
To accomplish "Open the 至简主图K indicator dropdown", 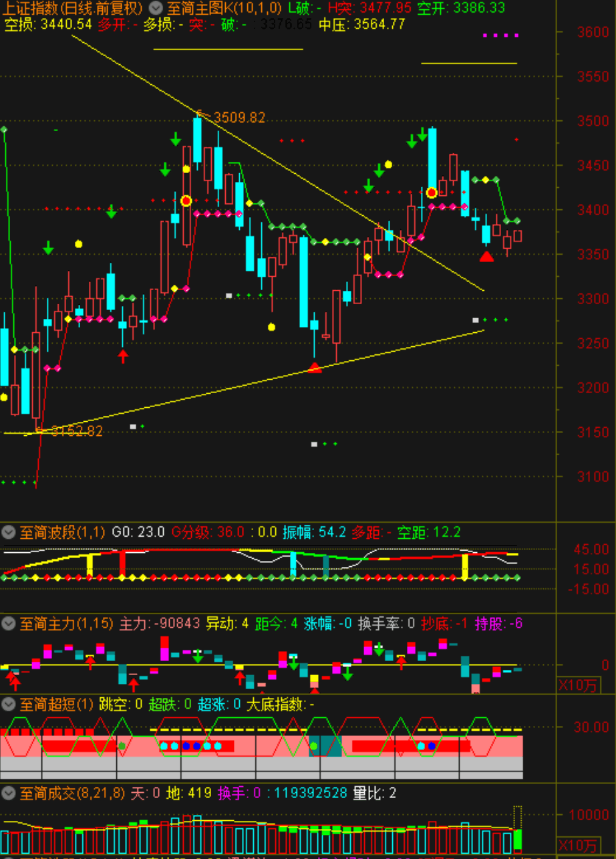I will click(x=155, y=8).
